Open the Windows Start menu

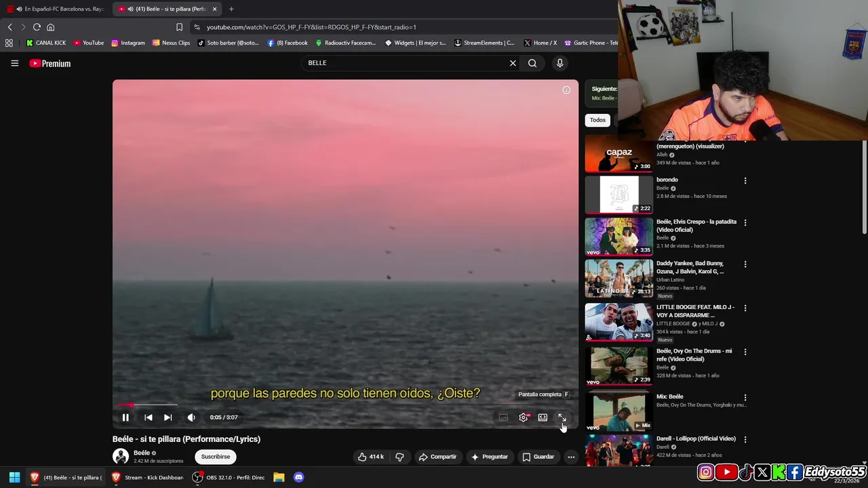point(14,477)
